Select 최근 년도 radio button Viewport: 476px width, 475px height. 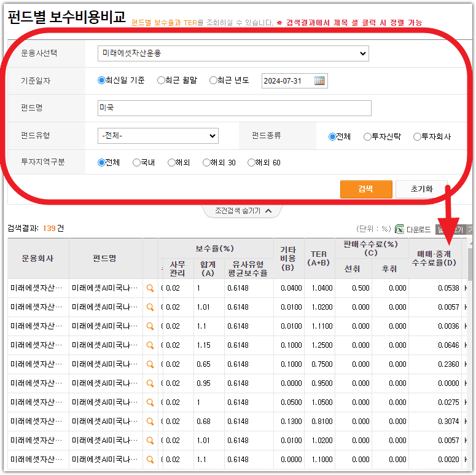[x=213, y=80]
